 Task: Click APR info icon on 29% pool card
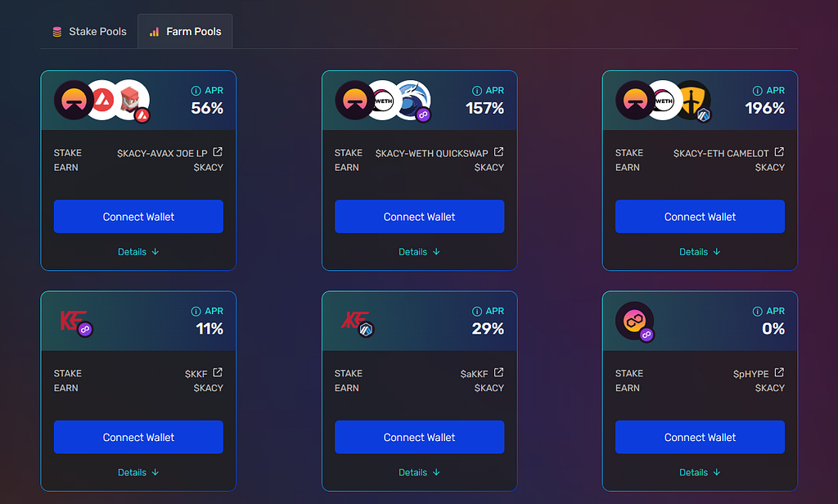[x=477, y=311]
